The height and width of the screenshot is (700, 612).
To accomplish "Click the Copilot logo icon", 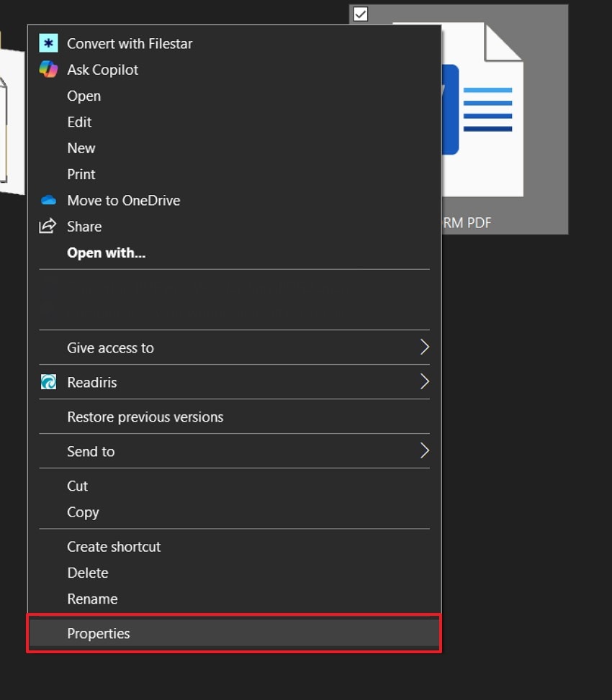I will click(x=48, y=69).
